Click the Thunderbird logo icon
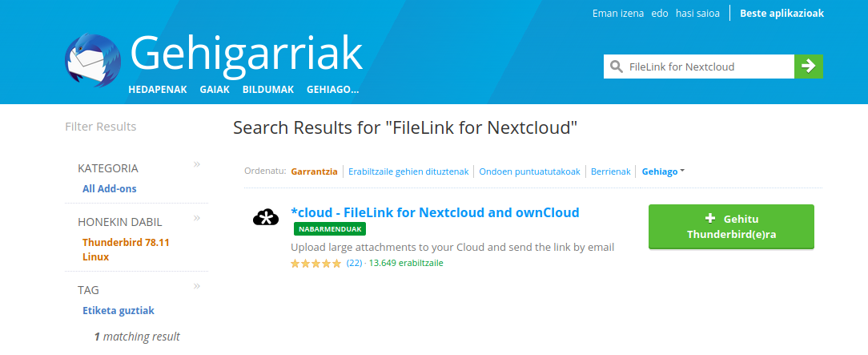This screenshot has width=868, height=355. point(92,60)
